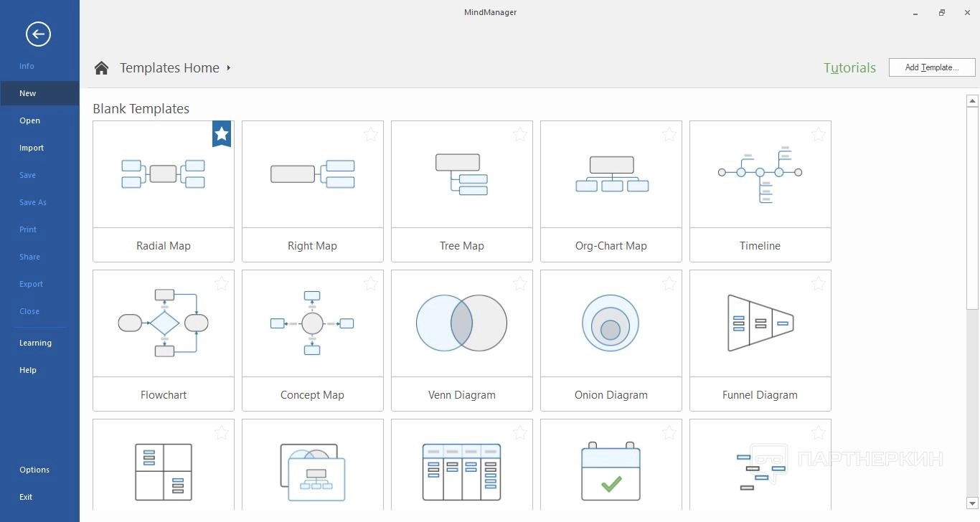This screenshot has height=522, width=980.
Task: Select New in the sidebar
Action: pos(39,93)
